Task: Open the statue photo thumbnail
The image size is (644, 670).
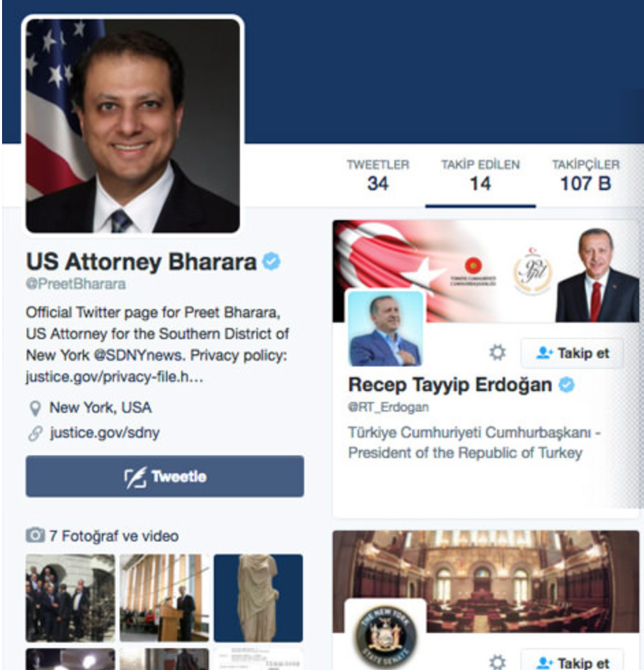Action: pos(258,598)
